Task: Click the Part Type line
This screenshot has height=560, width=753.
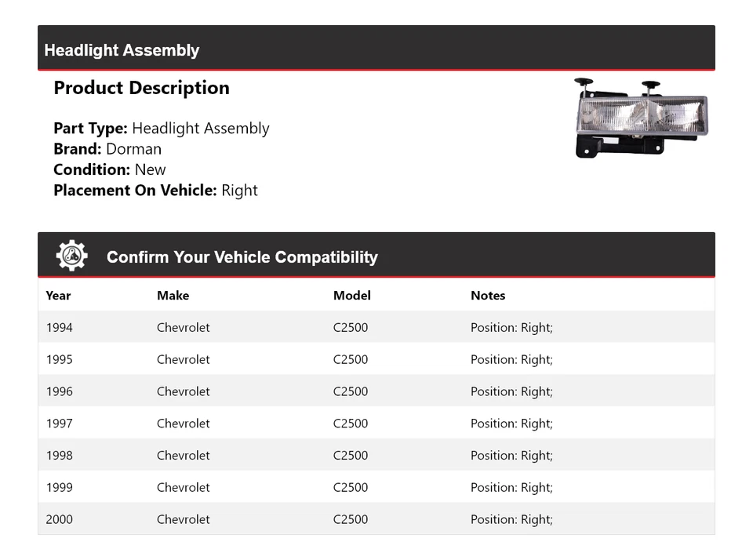Action: (x=161, y=129)
